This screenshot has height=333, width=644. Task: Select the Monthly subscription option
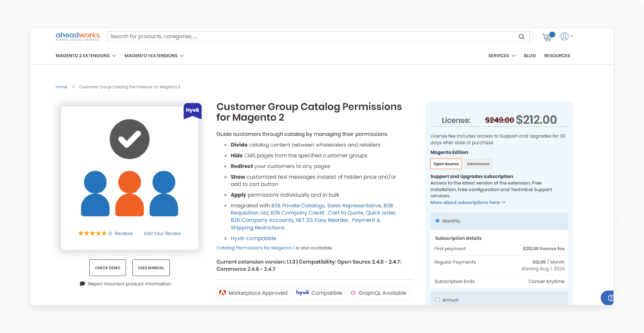coord(437,221)
